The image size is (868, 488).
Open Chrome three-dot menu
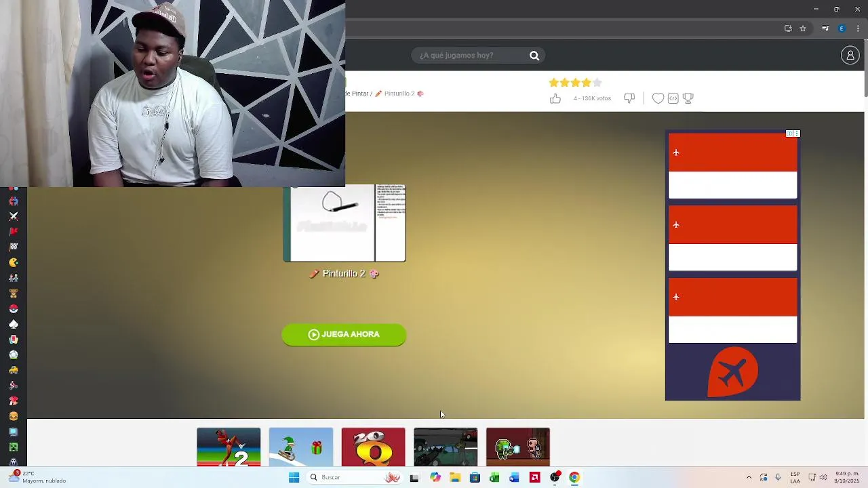[x=858, y=28]
